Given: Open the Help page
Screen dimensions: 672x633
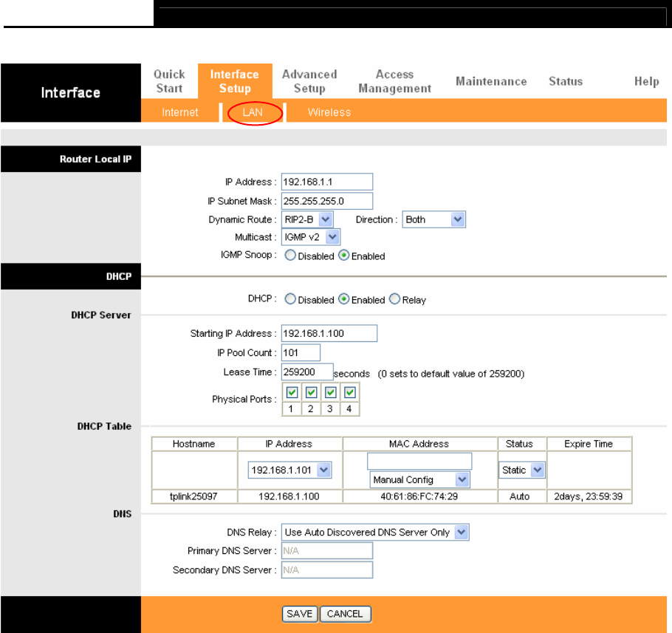Looking at the screenshot, I should [646, 81].
